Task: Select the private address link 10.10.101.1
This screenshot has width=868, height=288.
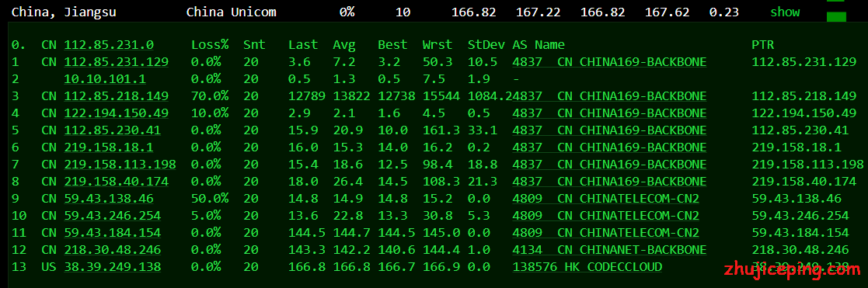Action: tap(105, 80)
